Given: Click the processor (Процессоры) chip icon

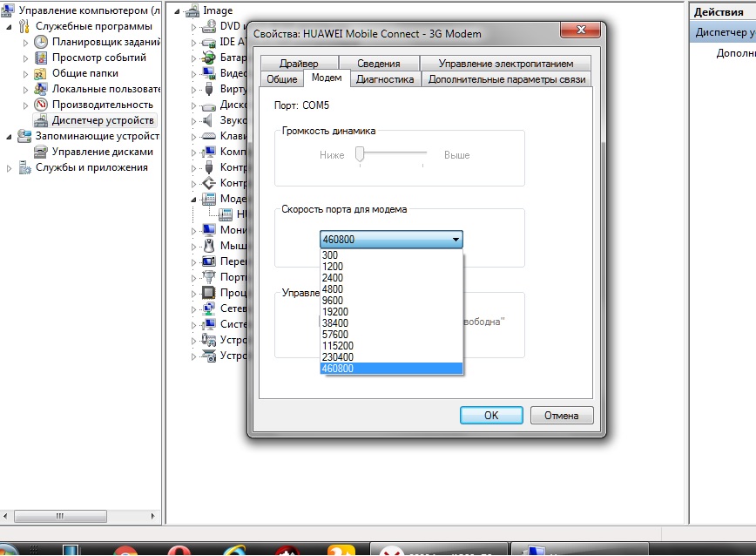Looking at the screenshot, I should (x=209, y=293).
